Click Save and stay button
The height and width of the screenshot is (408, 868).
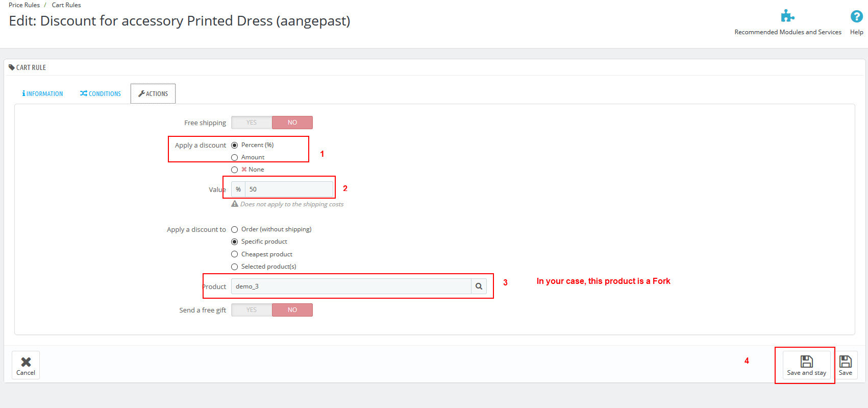click(806, 365)
